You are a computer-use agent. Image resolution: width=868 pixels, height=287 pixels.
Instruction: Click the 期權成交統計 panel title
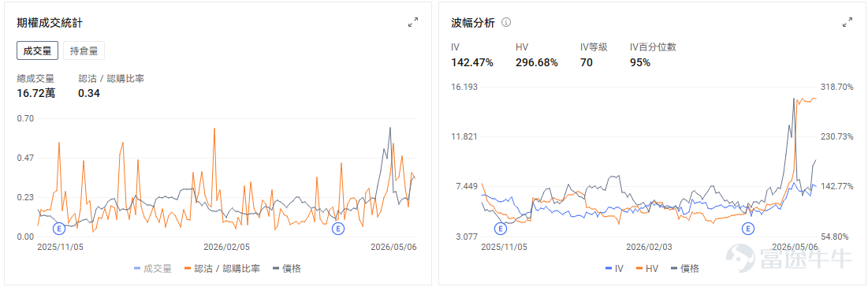tap(50, 23)
